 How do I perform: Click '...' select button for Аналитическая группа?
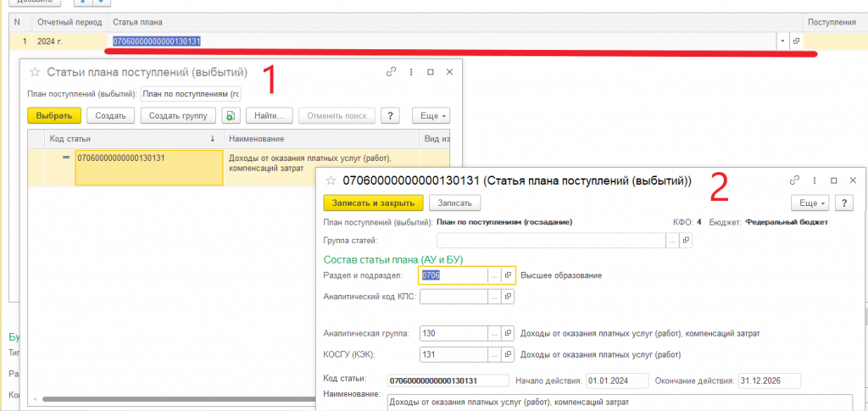click(494, 334)
